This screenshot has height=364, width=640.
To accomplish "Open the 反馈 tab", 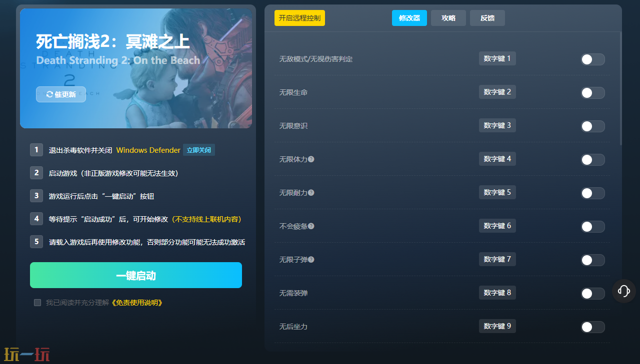I will 487,18.
